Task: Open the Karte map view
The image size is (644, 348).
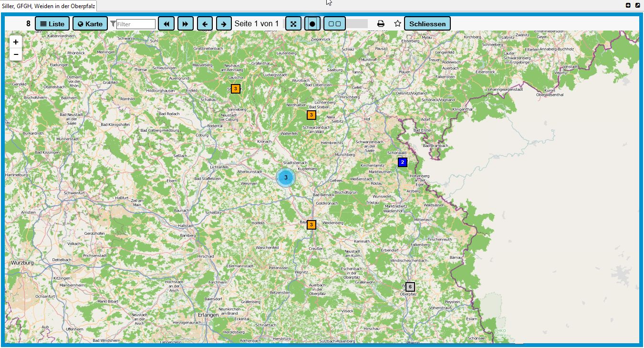Action: pos(90,24)
